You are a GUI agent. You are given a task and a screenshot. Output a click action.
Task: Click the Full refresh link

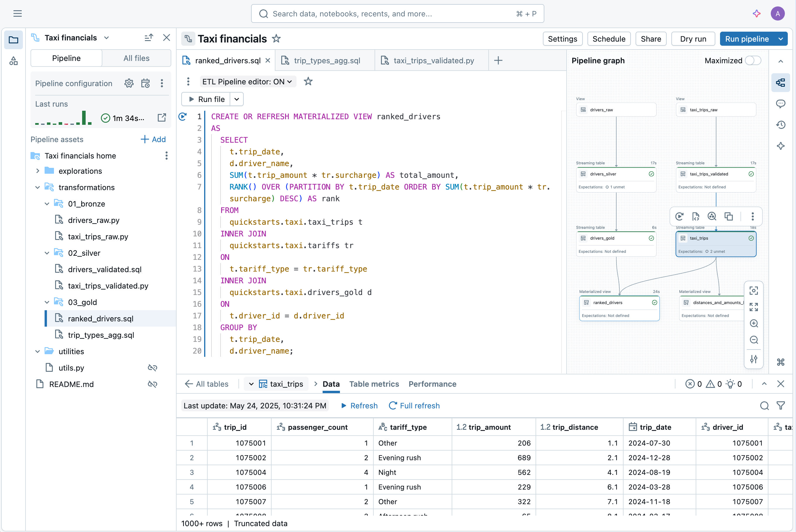click(414, 405)
